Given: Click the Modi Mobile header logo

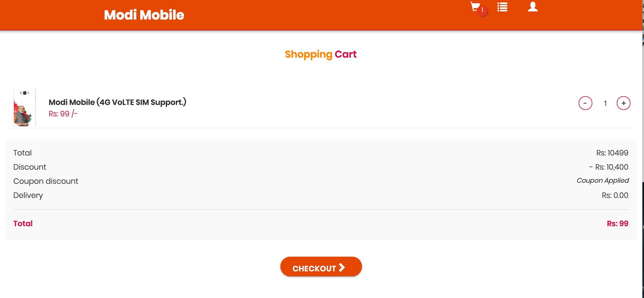Looking at the screenshot, I should coord(144,15).
